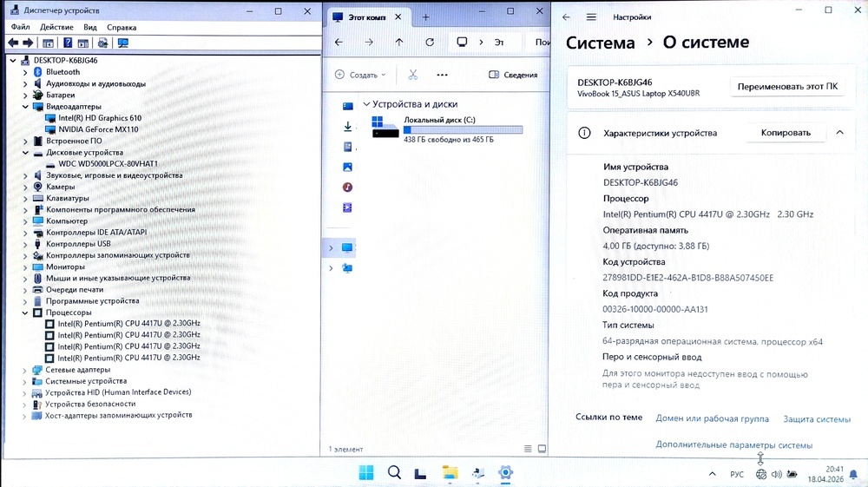This screenshot has height=487, width=868.
Task: Open File Explorer from taskbar
Action: 450,472
